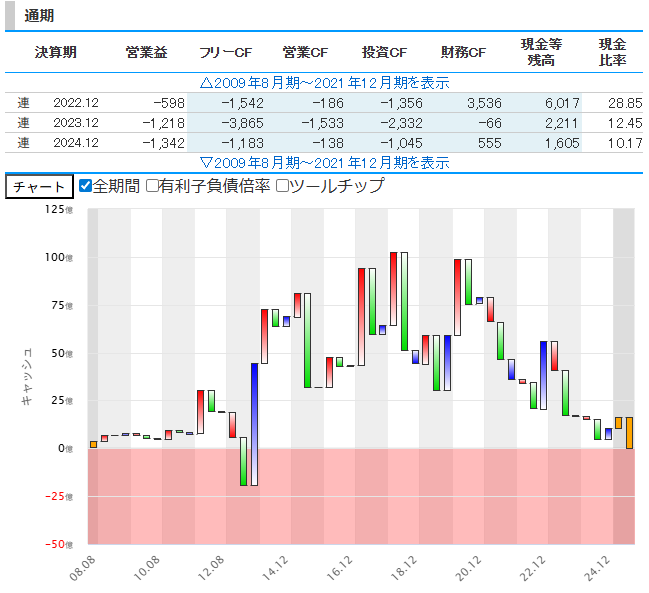
Task: Click operating profit value -1,218
Action: [x=163, y=123]
